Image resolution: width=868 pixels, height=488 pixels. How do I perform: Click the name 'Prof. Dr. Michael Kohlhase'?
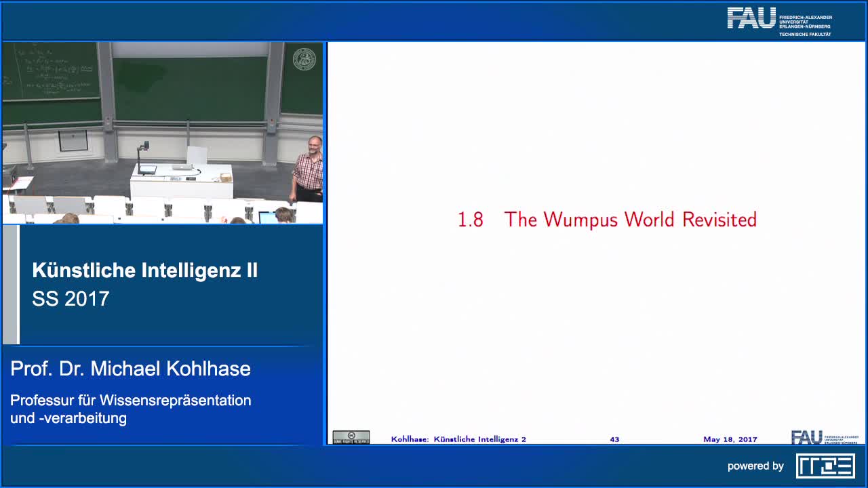click(x=130, y=369)
